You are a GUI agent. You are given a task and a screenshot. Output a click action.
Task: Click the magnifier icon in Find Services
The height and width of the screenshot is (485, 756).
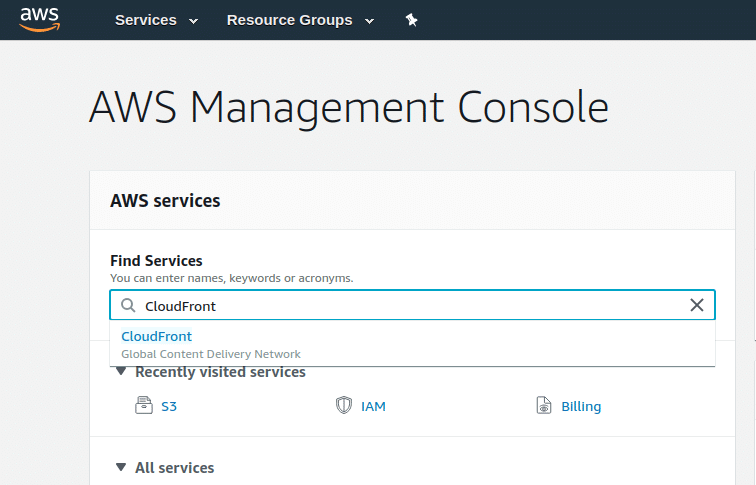128,305
